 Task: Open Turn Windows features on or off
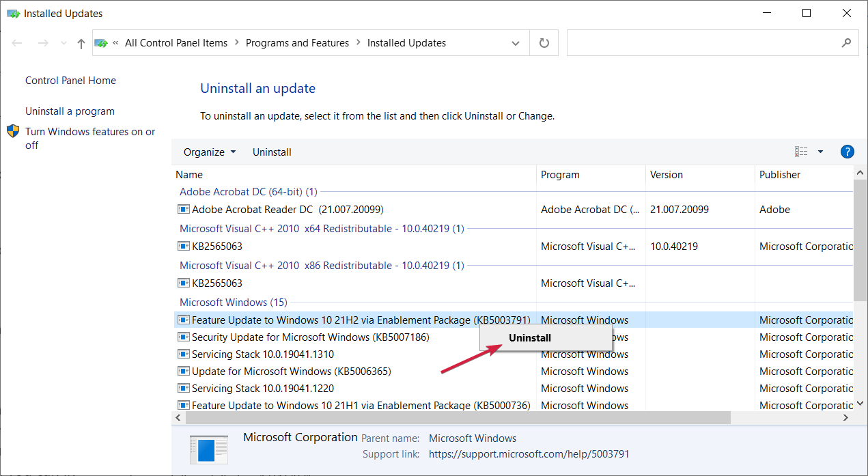[x=90, y=138]
